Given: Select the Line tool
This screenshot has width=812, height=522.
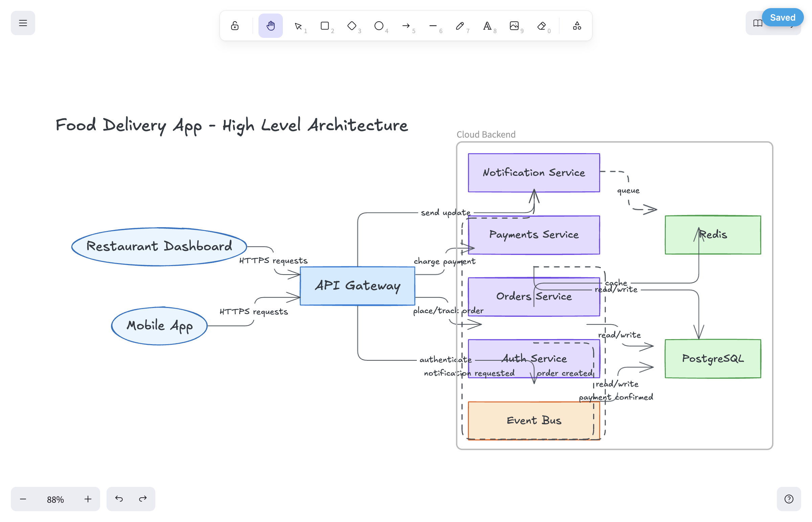Looking at the screenshot, I should [x=433, y=26].
